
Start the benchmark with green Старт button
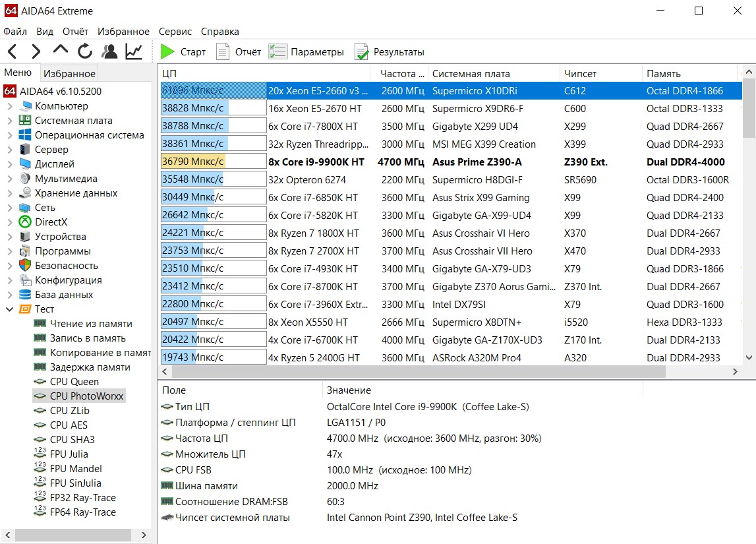(183, 51)
